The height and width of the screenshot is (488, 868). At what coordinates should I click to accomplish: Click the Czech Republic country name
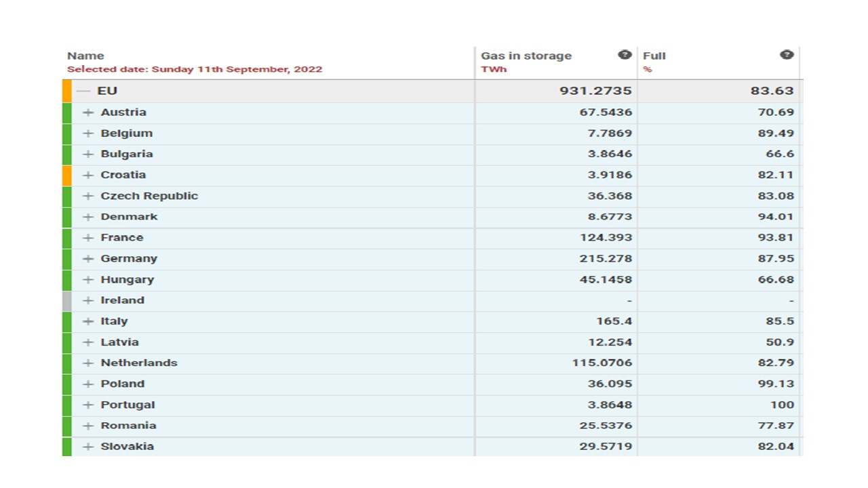coord(149,196)
